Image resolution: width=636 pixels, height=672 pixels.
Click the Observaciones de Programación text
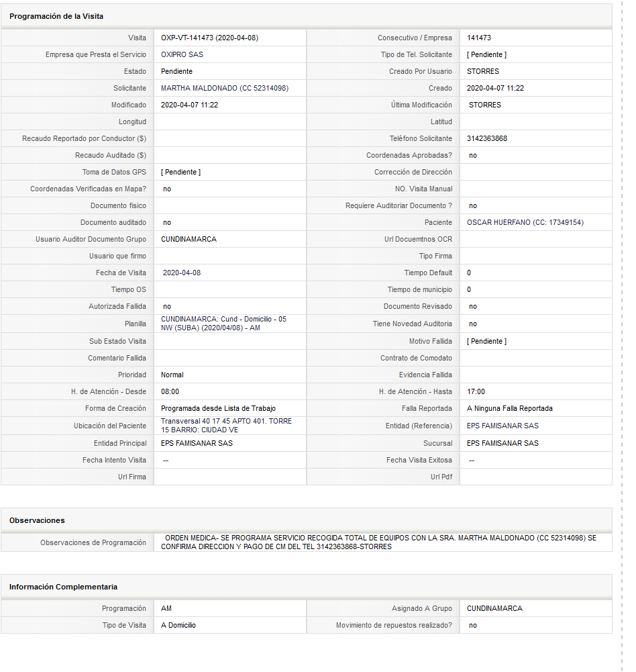[x=378, y=542]
